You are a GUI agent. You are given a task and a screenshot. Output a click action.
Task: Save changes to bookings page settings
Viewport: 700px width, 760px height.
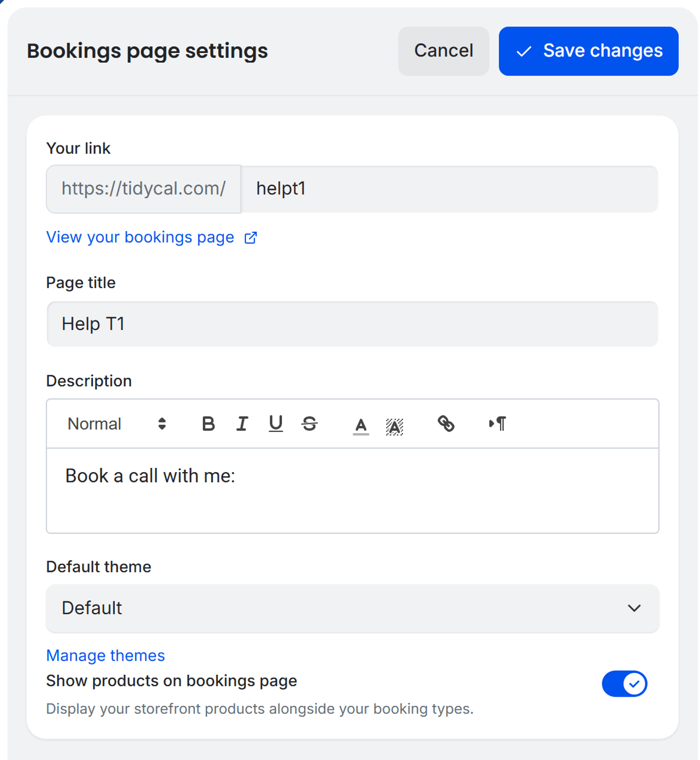click(588, 51)
